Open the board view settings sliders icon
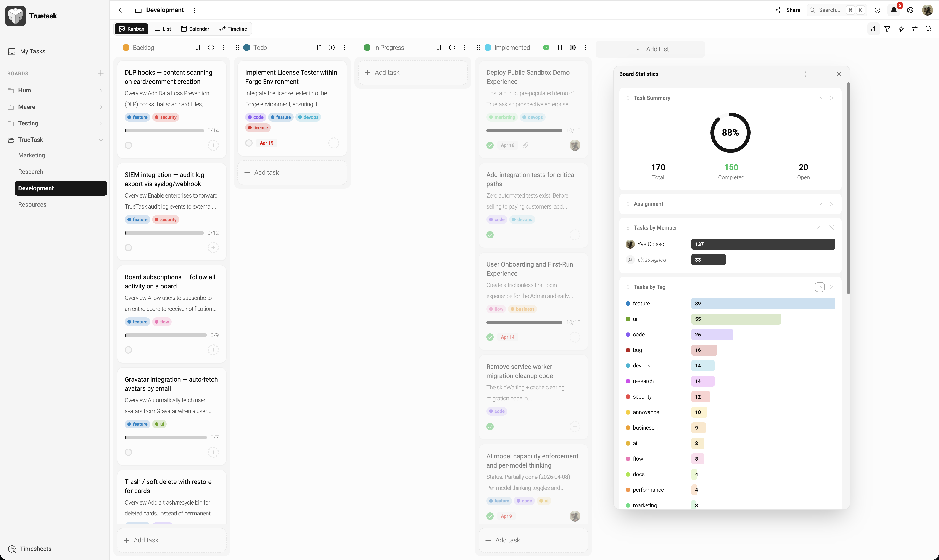 pyautogui.click(x=915, y=29)
